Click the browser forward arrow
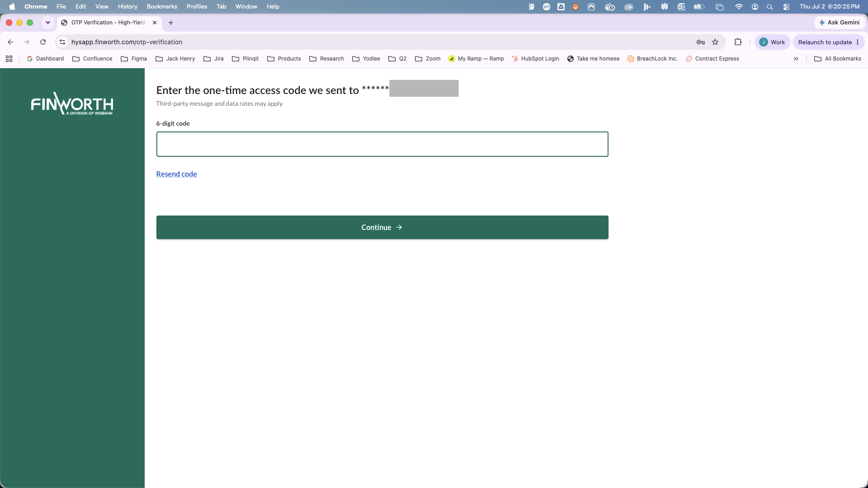The image size is (868, 488). pos(27,42)
